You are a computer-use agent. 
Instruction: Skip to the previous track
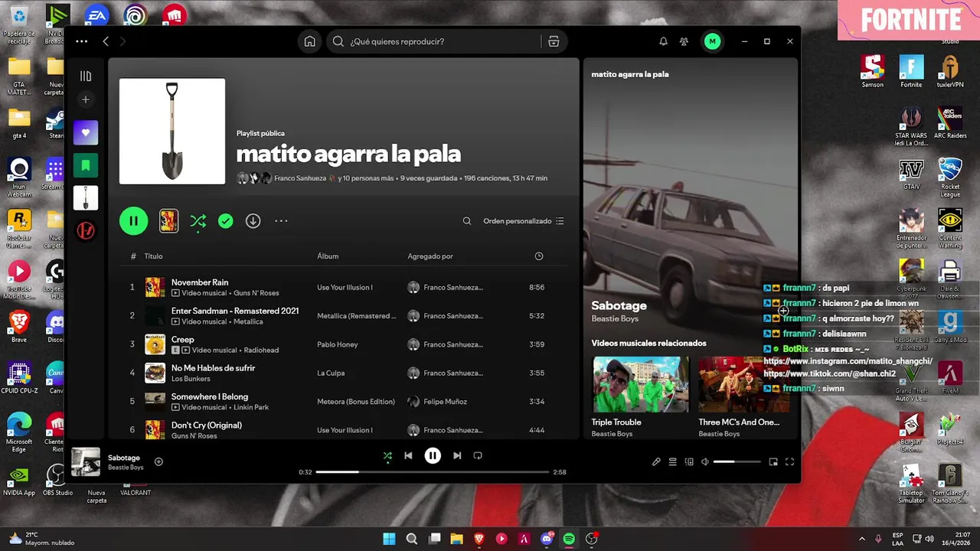tap(408, 455)
